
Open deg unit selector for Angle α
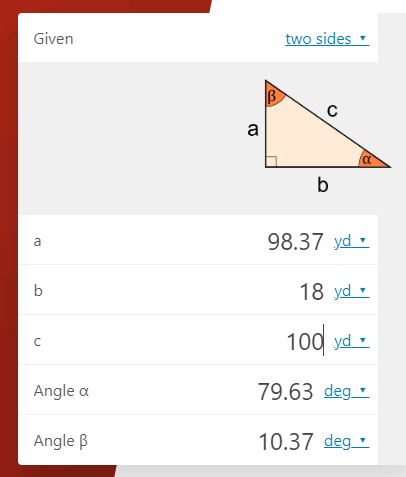pos(346,391)
